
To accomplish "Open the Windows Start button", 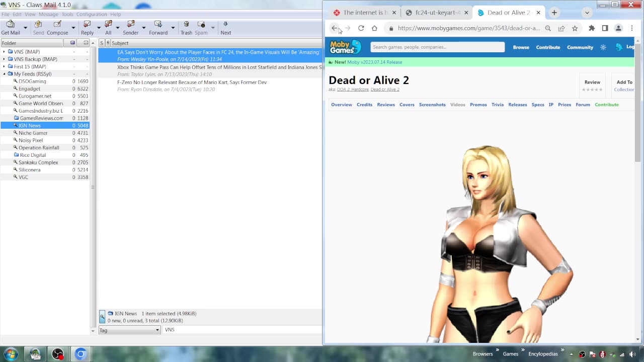I will point(11,354).
